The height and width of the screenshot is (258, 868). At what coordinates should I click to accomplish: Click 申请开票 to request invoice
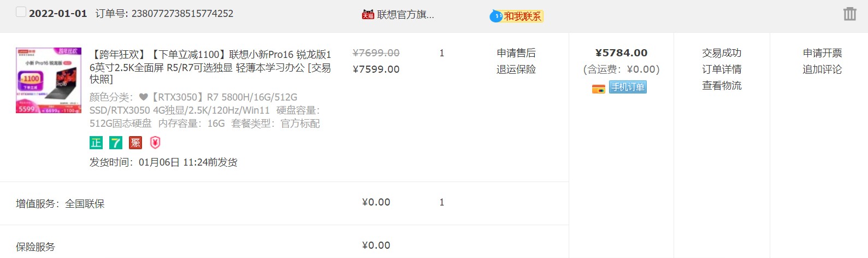click(x=822, y=53)
